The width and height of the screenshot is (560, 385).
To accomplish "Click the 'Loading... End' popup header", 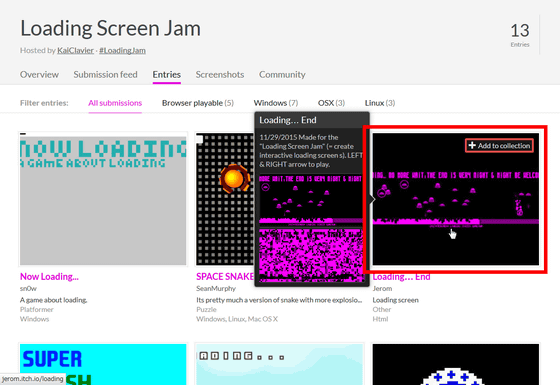I will coord(312,120).
